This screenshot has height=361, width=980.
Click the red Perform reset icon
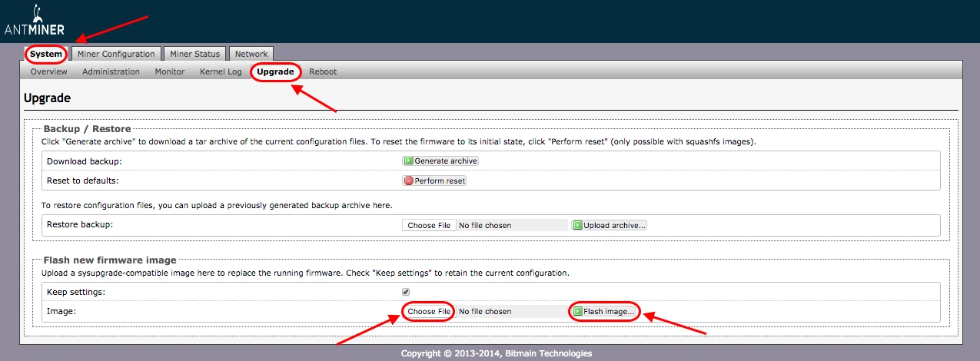[x=408, y=181]
